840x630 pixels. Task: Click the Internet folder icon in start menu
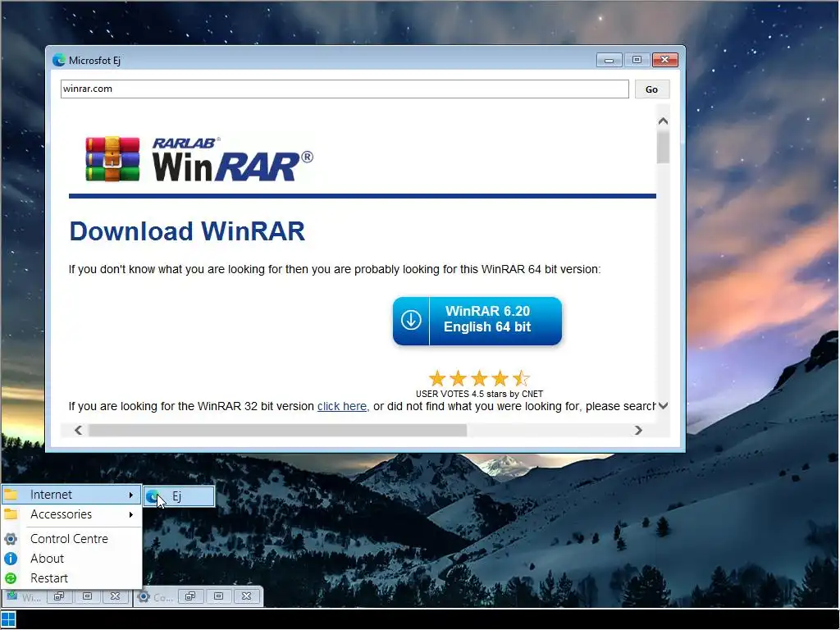pyautogui.click(x=11, y=495)
